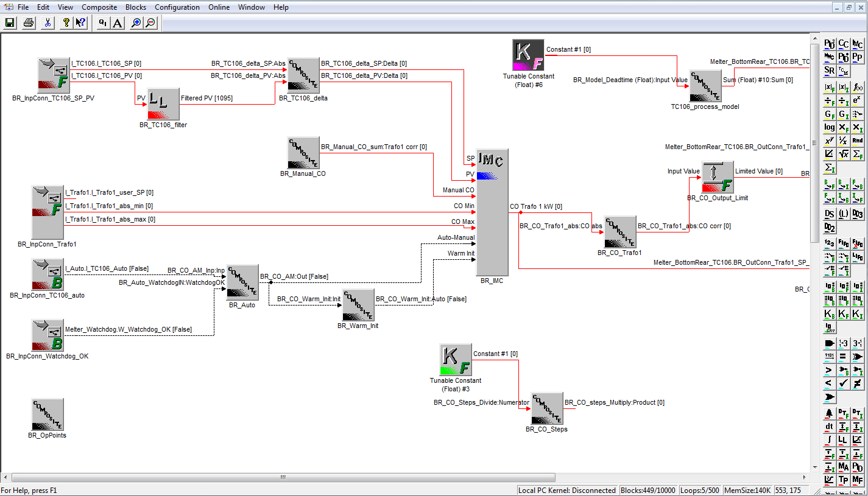Open the Blocks menu

(135, 7)
